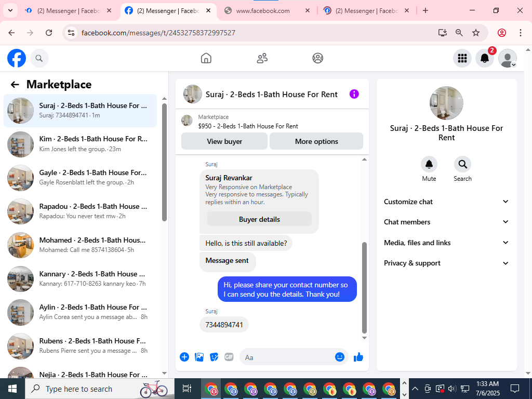Open Chrome three-dot menu
Viewport: 532px width, 399px height.
pyautogui.click(x=521, y=33)
